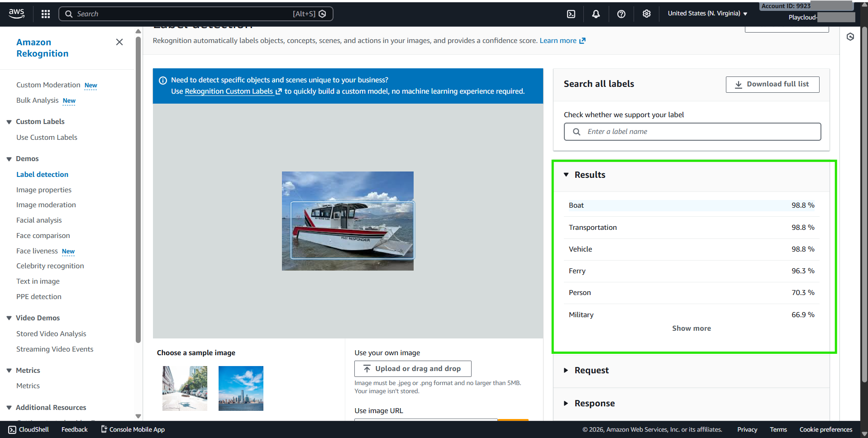Open the AWS services grid menu

[46, 14]
